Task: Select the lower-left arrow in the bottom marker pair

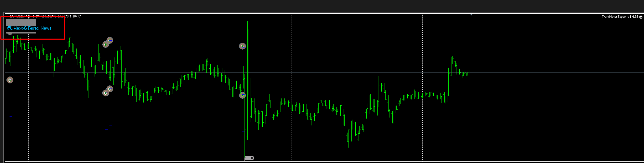Action: click(x=106, y=93)
